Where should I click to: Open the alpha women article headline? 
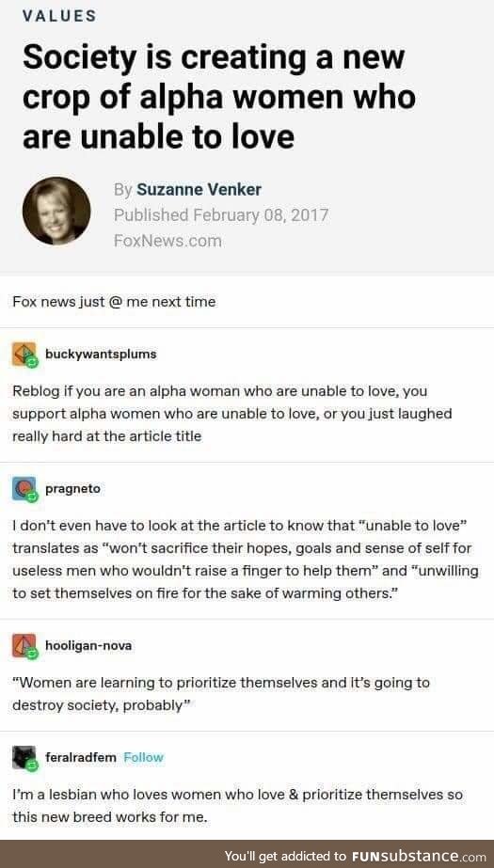pos(218,96)
